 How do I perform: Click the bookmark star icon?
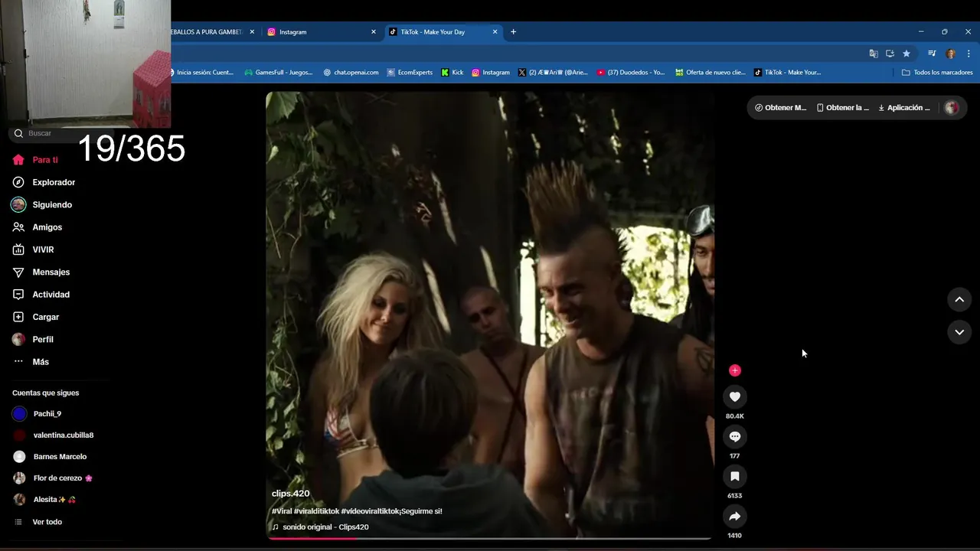(906, 54)
